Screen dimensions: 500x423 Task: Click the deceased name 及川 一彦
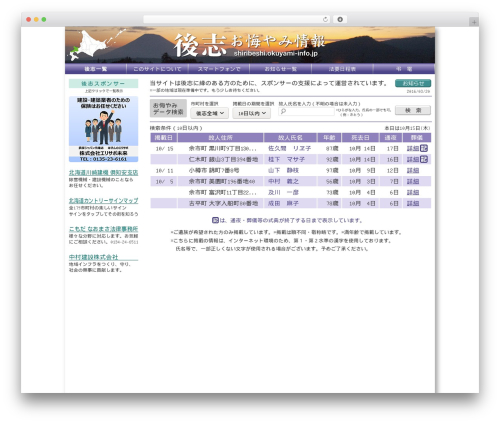tap(283, 193)
